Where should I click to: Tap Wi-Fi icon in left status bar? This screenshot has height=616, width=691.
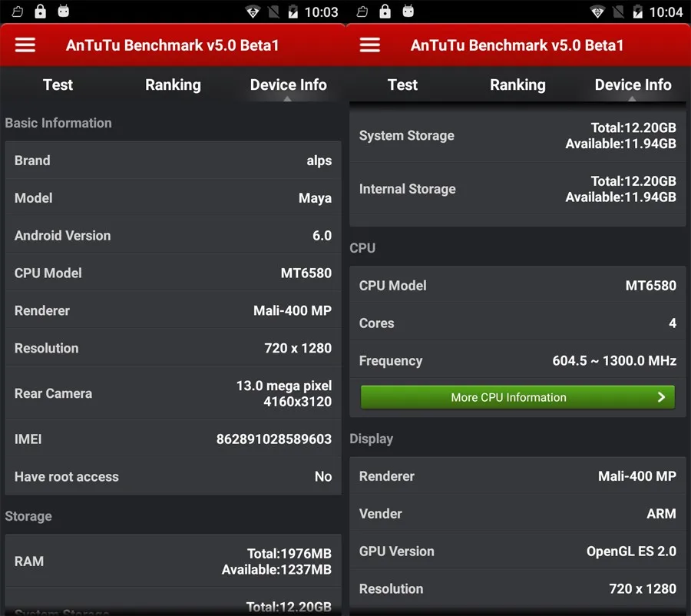pos(253,12)
